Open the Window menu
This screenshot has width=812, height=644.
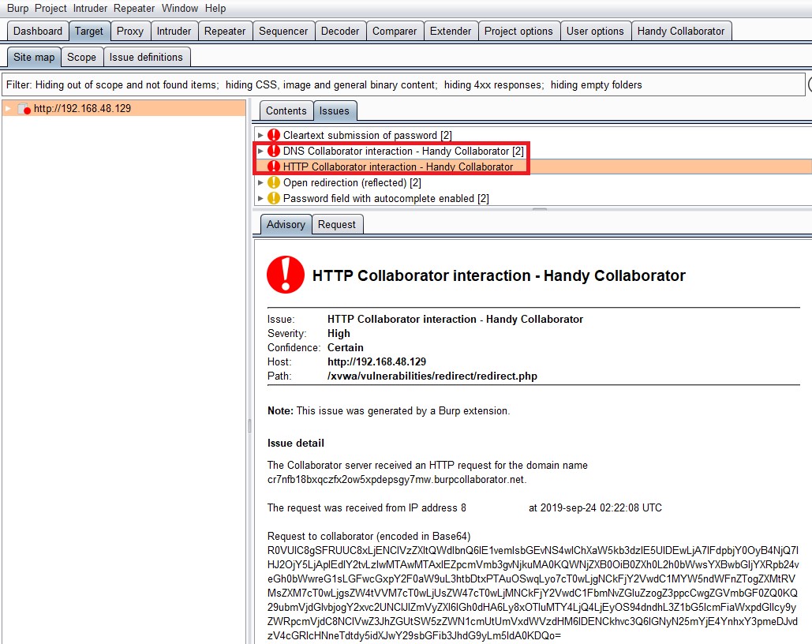point(180,9)
